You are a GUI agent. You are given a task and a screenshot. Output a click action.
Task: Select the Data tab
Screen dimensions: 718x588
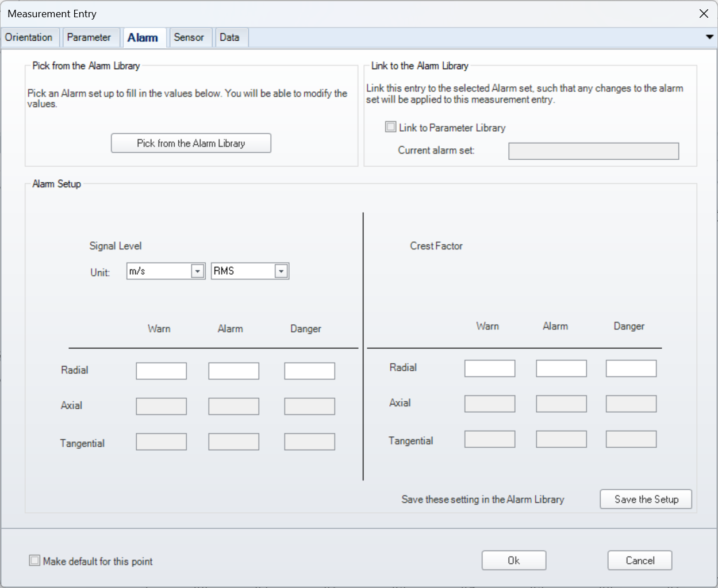[229, 37]
